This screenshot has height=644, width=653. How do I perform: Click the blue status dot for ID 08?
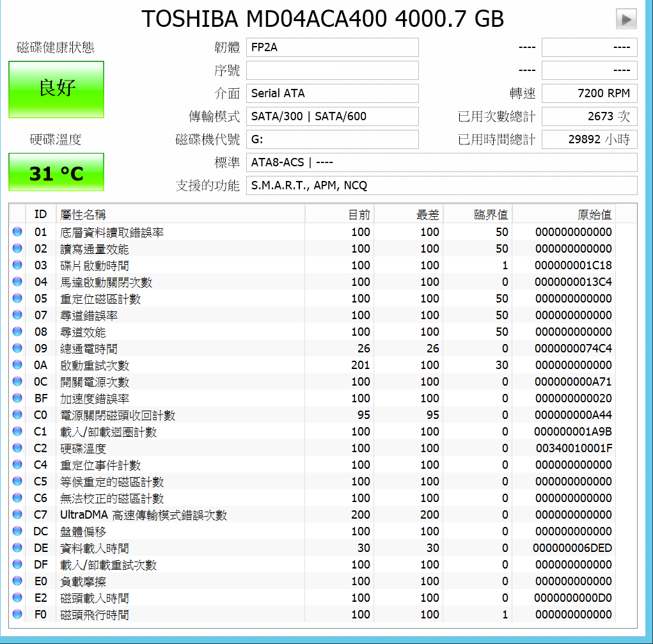(17, 331)
